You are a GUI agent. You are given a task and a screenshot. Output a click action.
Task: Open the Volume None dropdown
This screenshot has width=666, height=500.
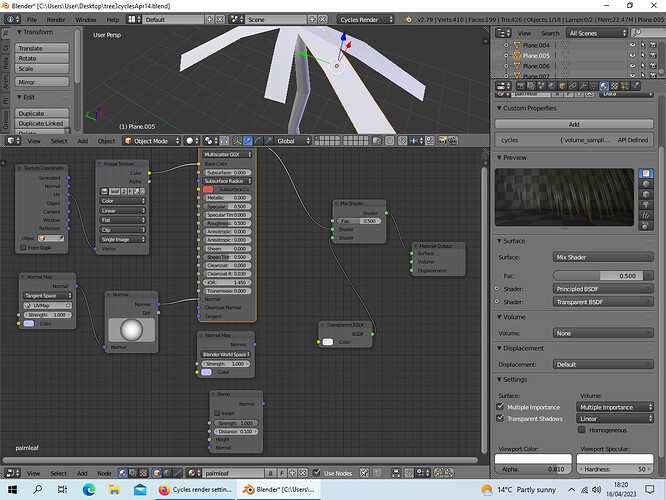[x=603, y=333]
